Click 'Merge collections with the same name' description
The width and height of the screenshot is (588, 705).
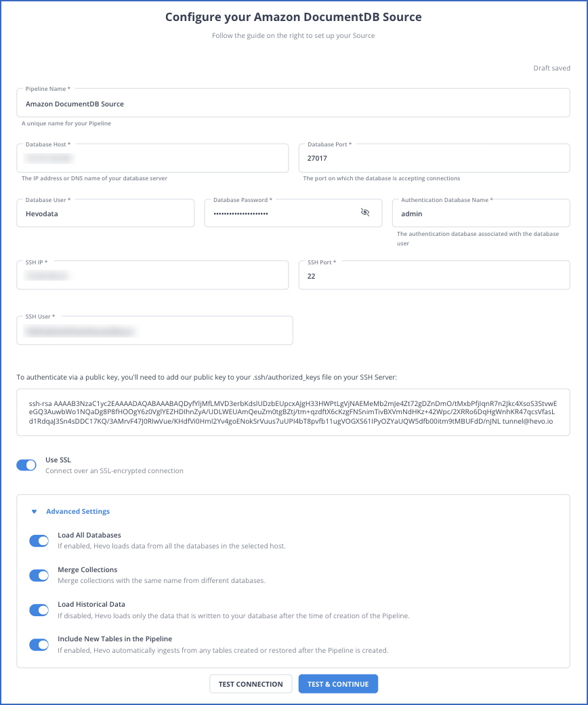pos(162,580)
